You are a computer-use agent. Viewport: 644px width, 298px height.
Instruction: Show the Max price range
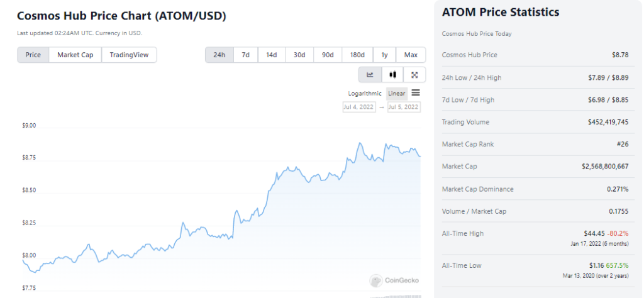pos(411,55)
